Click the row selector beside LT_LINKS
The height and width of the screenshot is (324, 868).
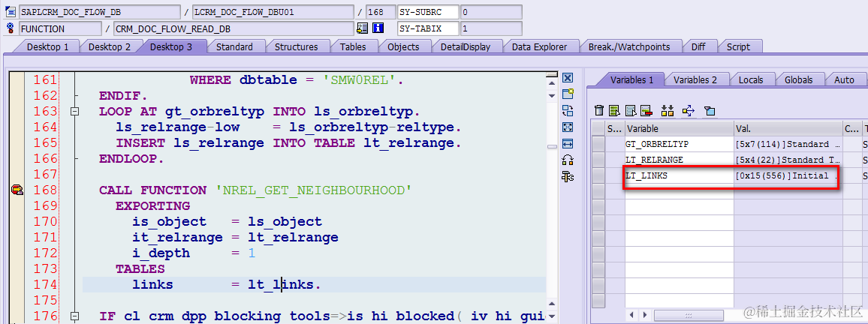coord(598,175)
